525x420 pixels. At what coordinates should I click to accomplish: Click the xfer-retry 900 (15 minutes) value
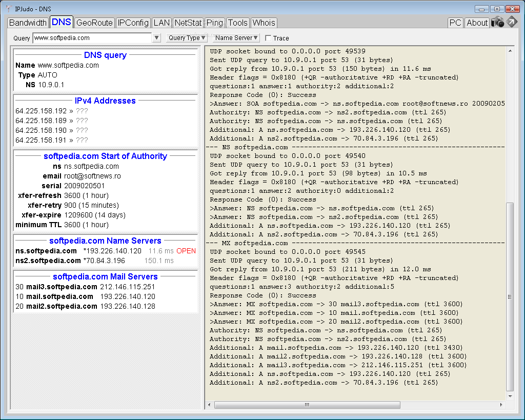pos(91,205)
